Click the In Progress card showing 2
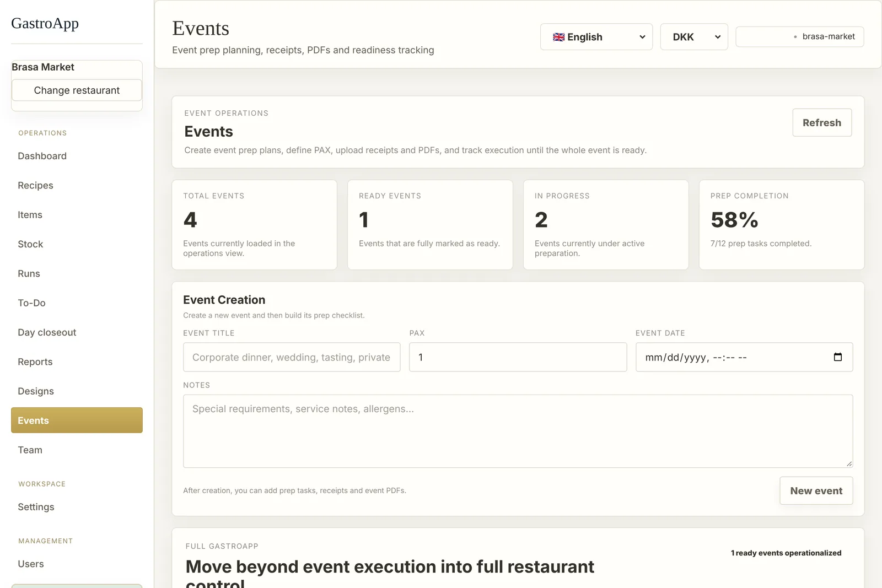 pos(606,225)
